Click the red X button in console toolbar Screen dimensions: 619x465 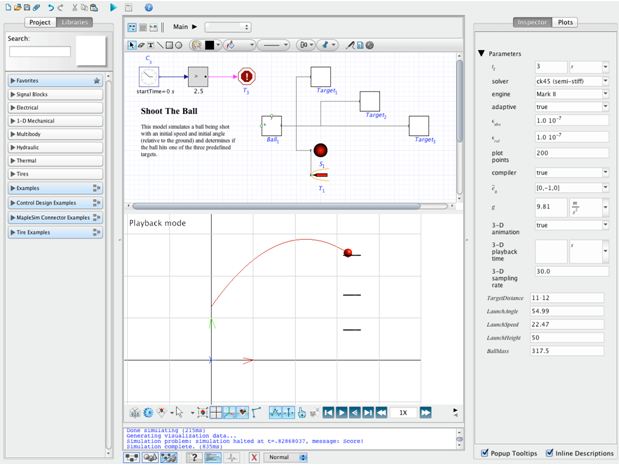click(254, 456)
